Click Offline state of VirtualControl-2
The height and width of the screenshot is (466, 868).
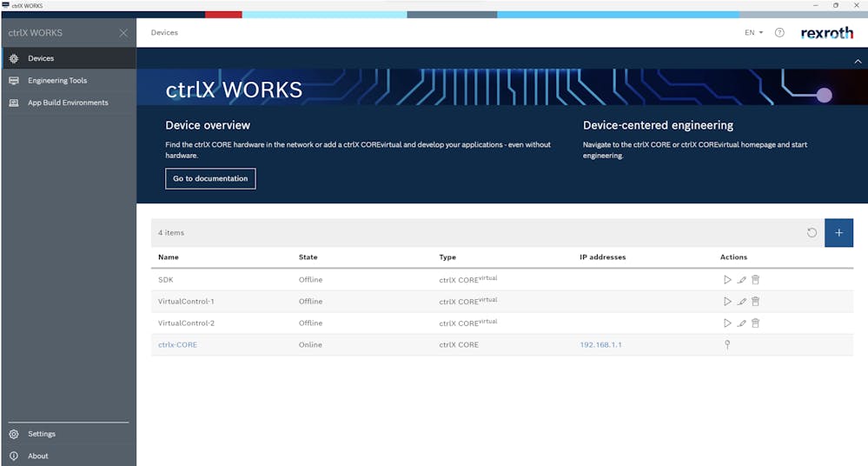tap(310, 323)
